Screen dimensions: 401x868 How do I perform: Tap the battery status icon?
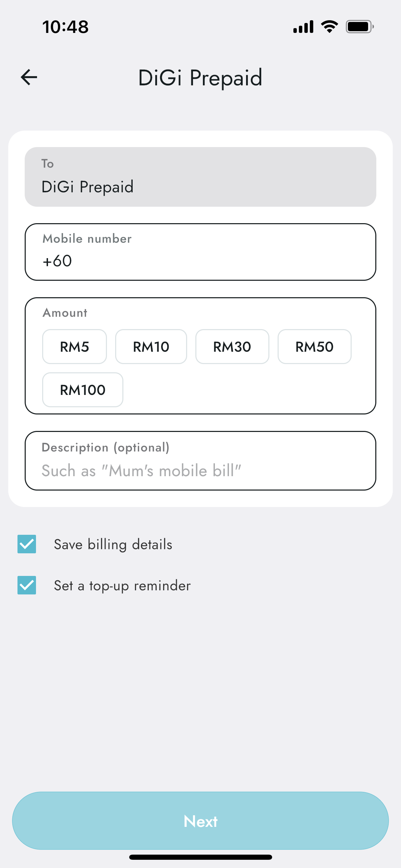360,27
